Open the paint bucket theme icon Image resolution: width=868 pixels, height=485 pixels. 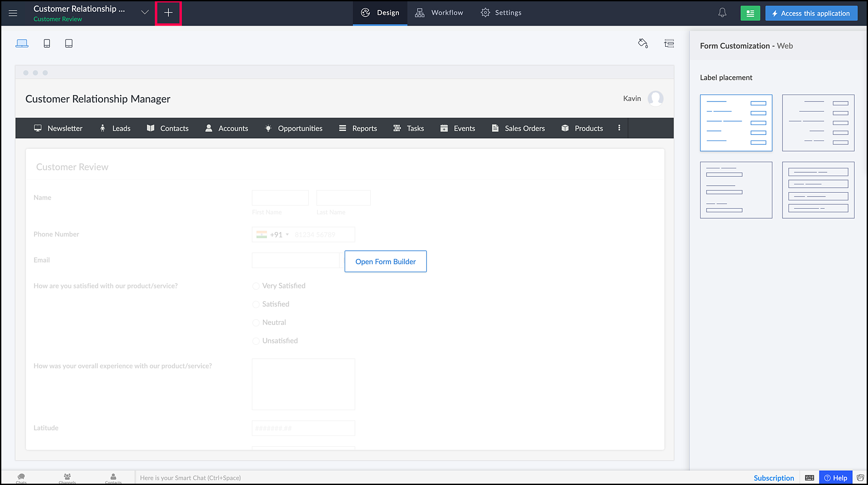coord(643,43)
